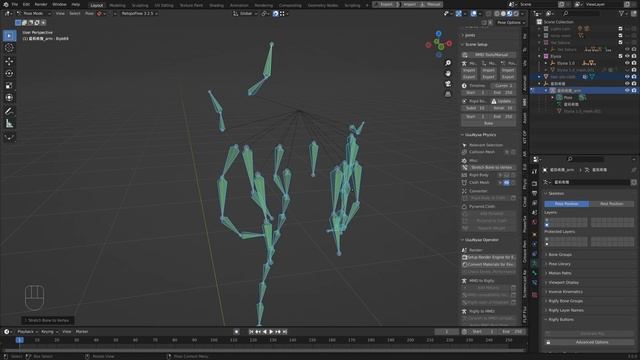This screenshot has height=360, width=640.
Task: Switch perspective/orthographic grid icon
Action: pyautogui.click(x=448, y=94)
